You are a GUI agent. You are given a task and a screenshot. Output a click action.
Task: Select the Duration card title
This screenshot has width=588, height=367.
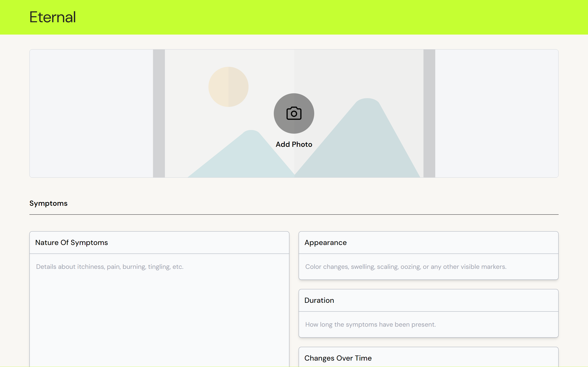tap(319, 300)
